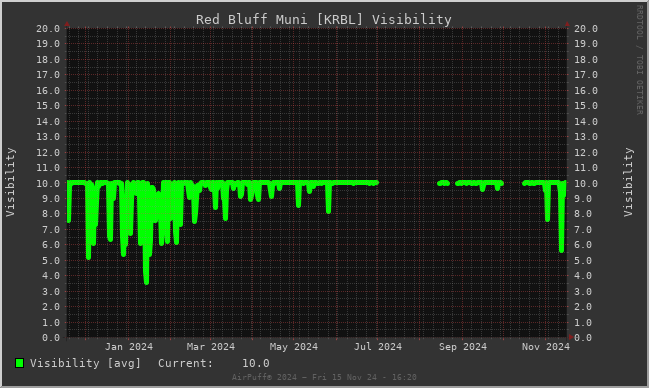Select the May 2024 axis label
Image resolution: width=649 pixels, height=388 pixels.
click(294, 347)
